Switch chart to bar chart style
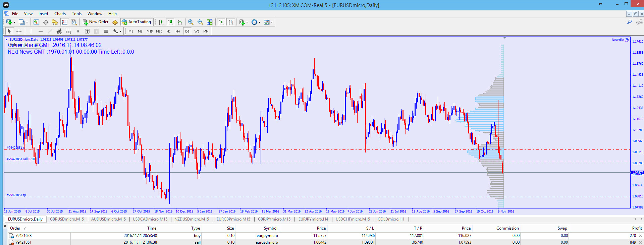644x245 pixels. (x=161, y=22)
